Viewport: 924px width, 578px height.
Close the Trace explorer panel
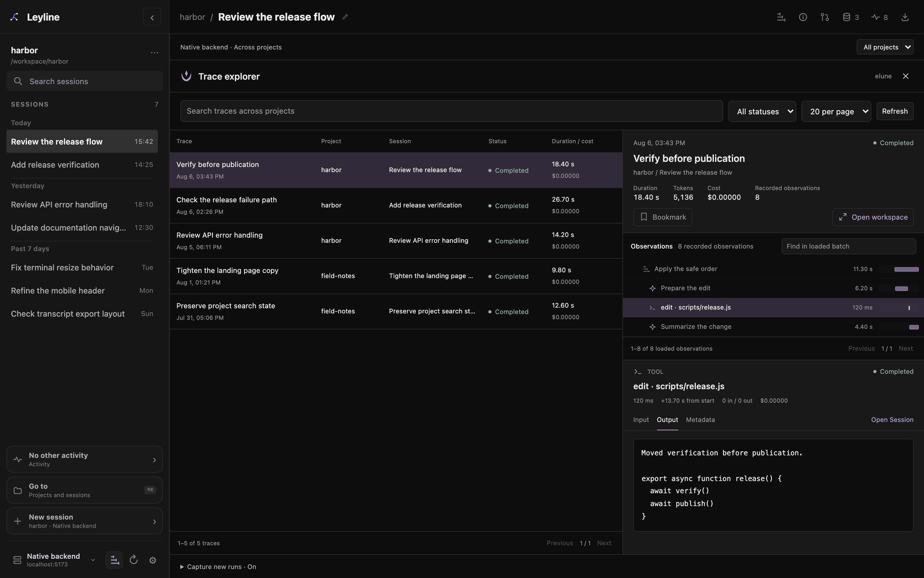(905, 76)
